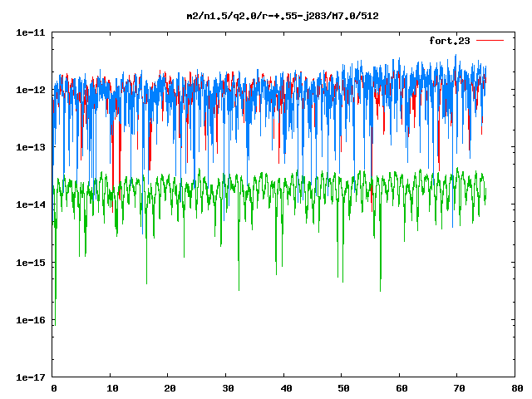Click the fort.23 legend label
Screen dimensions: 532x399
tap(450, 41)
